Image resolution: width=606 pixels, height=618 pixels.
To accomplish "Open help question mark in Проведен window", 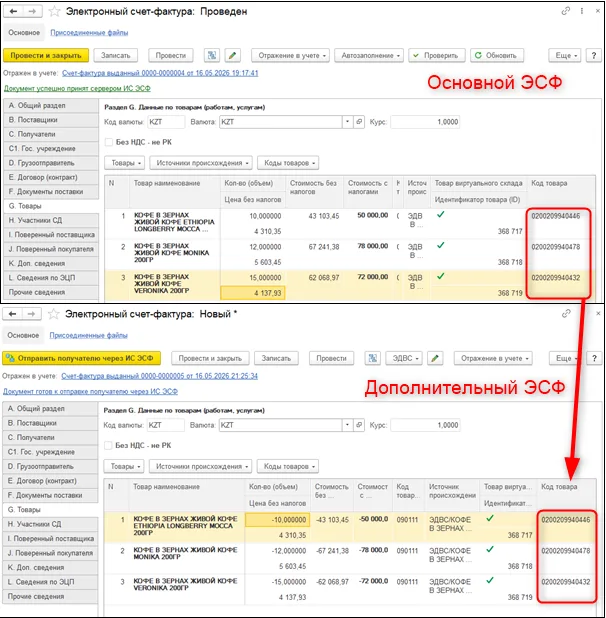I will [x=594, y=56].
